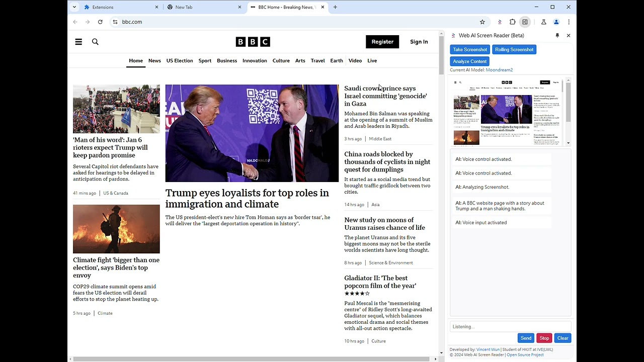The image size is (644, 362).
Task: Focus the Listening input field
Action: pyautogui.click(x=510, y=327)
